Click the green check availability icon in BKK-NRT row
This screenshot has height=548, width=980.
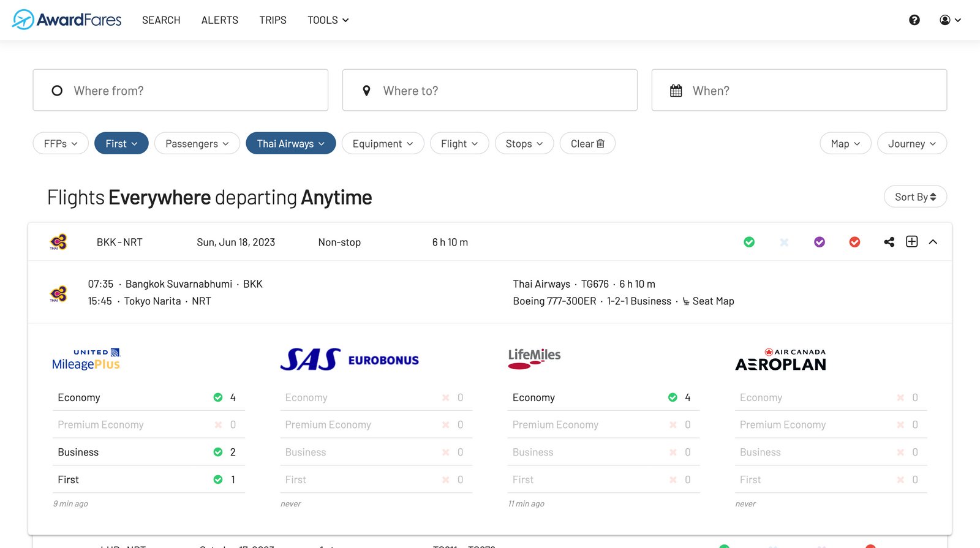[x=749, y=242]
